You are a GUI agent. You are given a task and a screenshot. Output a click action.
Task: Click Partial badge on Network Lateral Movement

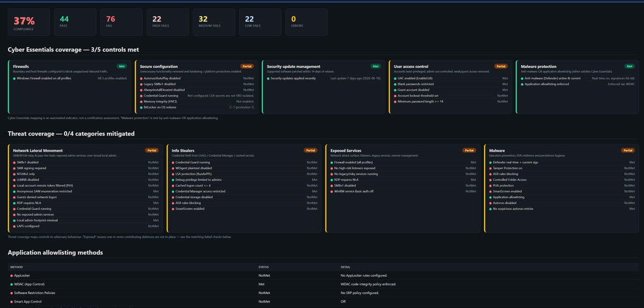click(x=152, y=151)
